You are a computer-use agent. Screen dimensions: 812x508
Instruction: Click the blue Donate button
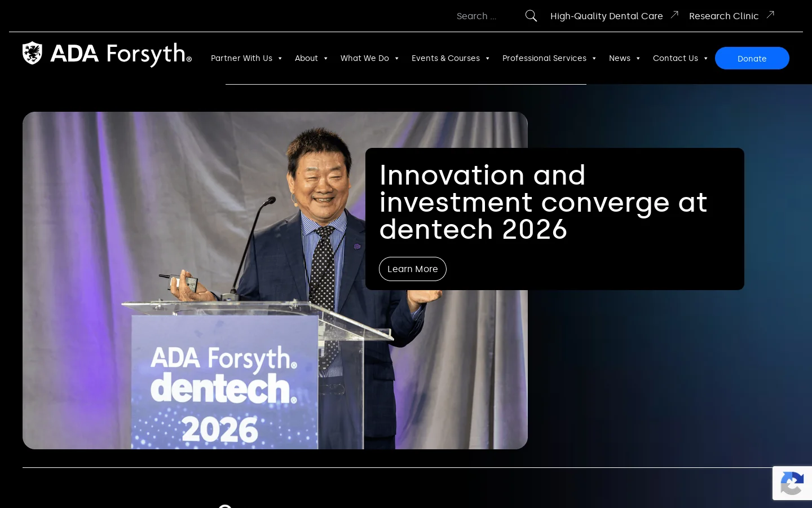pos(752,58)
